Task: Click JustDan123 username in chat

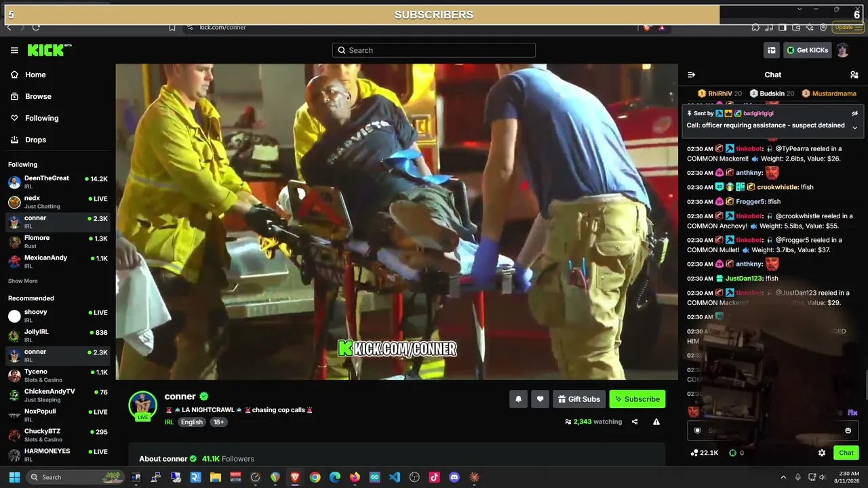Action: click(x=744, y=279)
